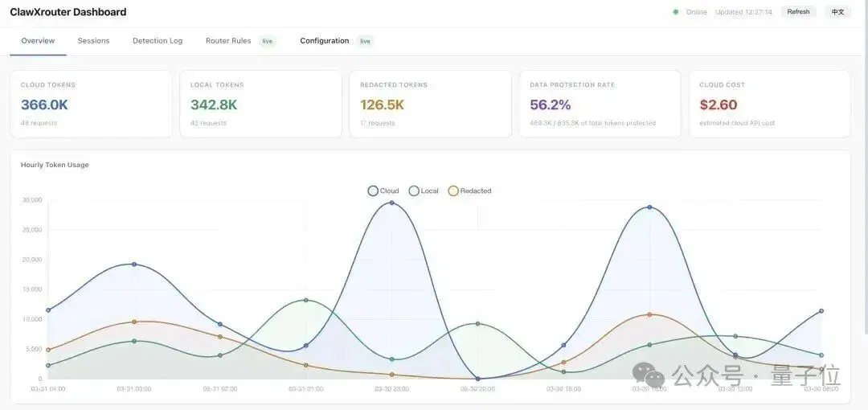Viewport: 868px width, 410px height.
Task: Click the Data Protection Rate 56.2% card
Action: [600, 104]
